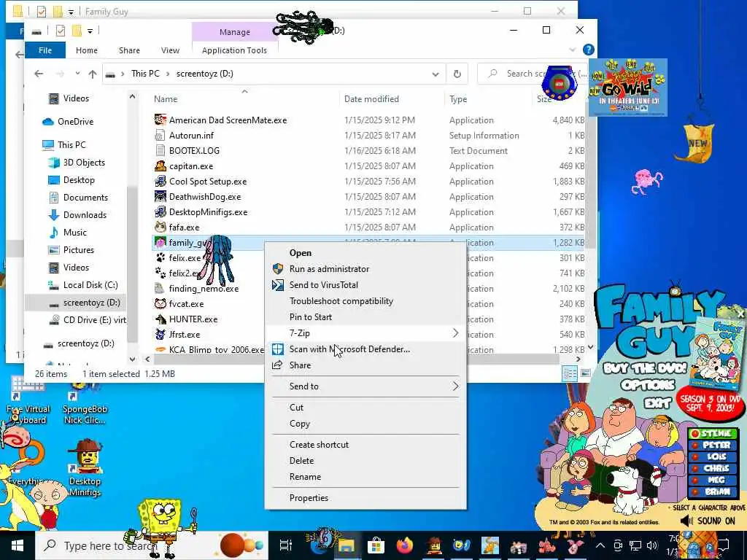Switch to large icons view button
The width and height of the screenshot is (747, 560).
point(586,373)
